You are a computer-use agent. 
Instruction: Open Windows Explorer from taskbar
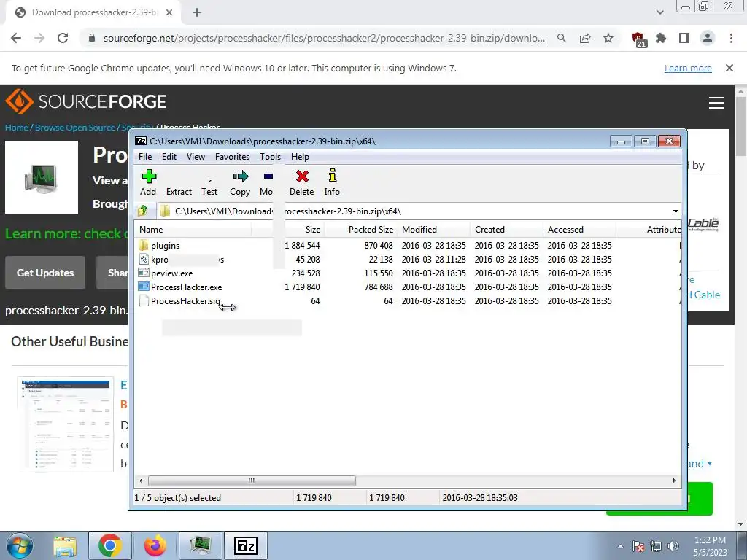click(x=65, y=545)
